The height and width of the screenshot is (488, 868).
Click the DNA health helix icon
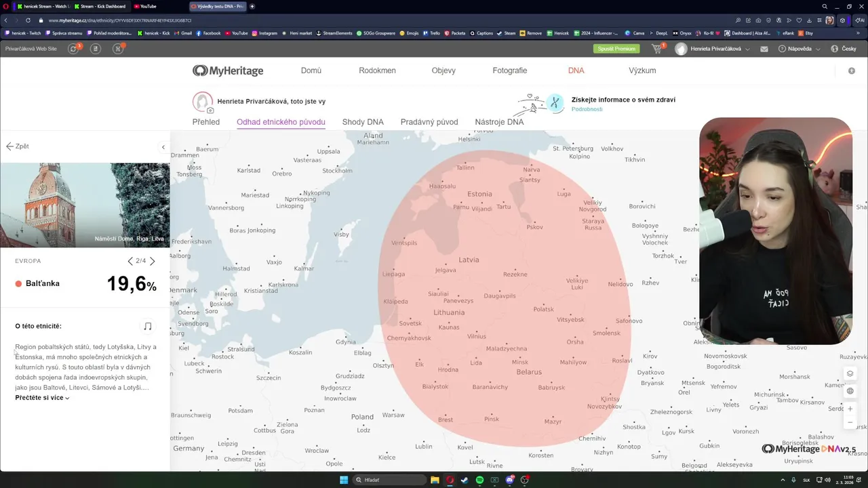click(x=555, y=103)
